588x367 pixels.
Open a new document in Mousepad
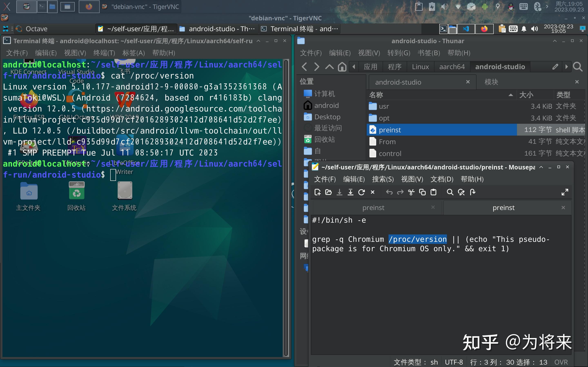pyautogui.click(x=317, y=192)
